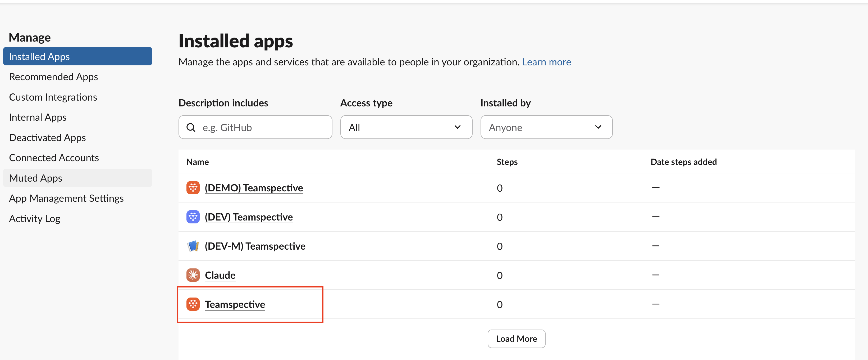The height and width of the screenshot is (360, 868).
Task: Select Custom Integrations in sidebar
Action: click(x=53, y=97)
